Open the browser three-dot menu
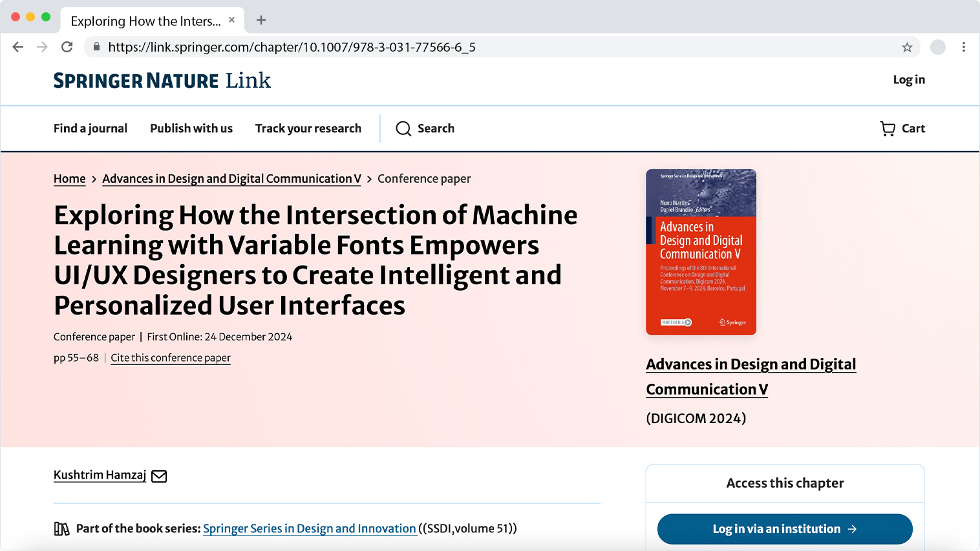This screenshot has width=980, height=551. point(963,47)
